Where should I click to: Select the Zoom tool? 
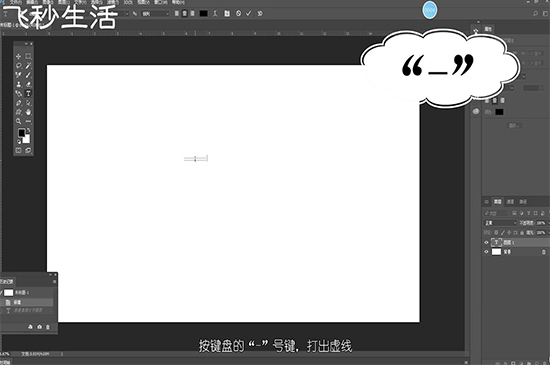click(19, 121)
